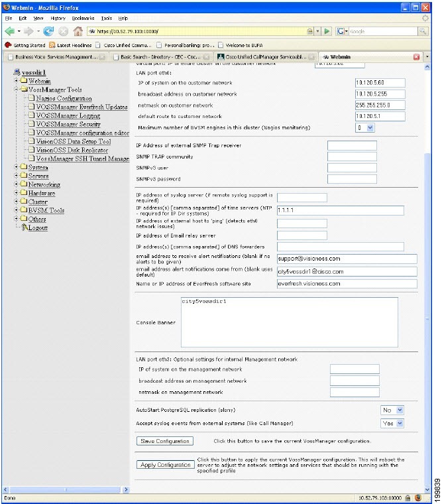
Task: Stop loading with the stop icon
Action: click(x=63, y=31)
